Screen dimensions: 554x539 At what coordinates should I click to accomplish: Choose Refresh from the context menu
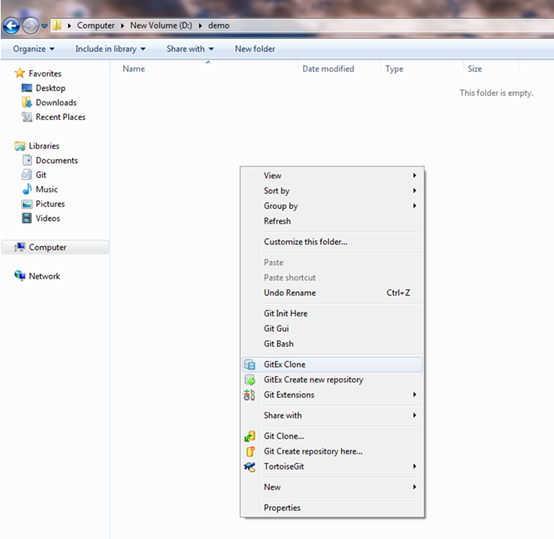coord(332,221)
